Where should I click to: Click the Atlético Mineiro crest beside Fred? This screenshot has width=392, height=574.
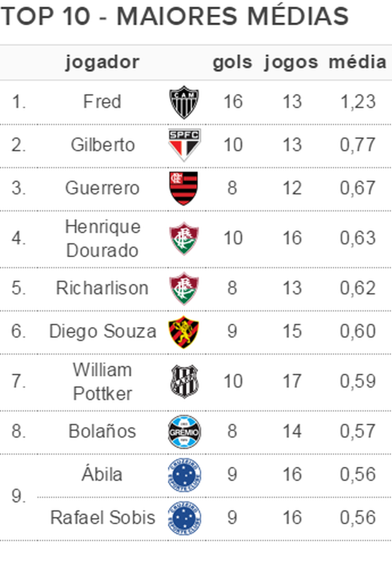coord(184,102)
